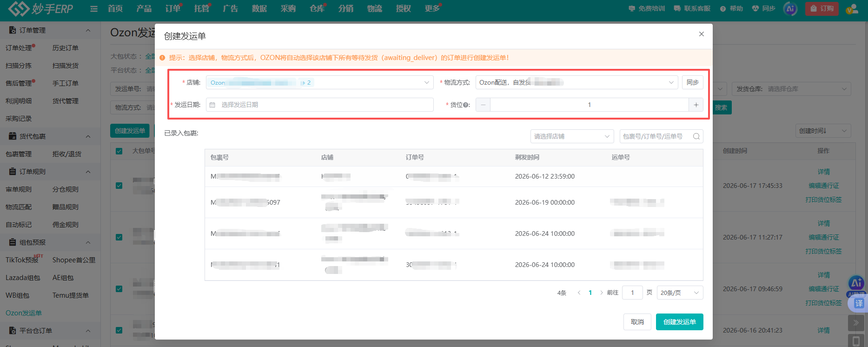This screenshot has height=347, width=868.
Task: Click the red 订购 button
Action: 822,8
